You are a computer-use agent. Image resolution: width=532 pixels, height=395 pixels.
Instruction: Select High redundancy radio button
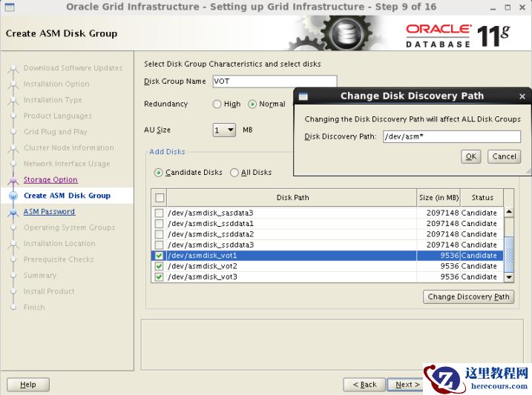(217, 104)
